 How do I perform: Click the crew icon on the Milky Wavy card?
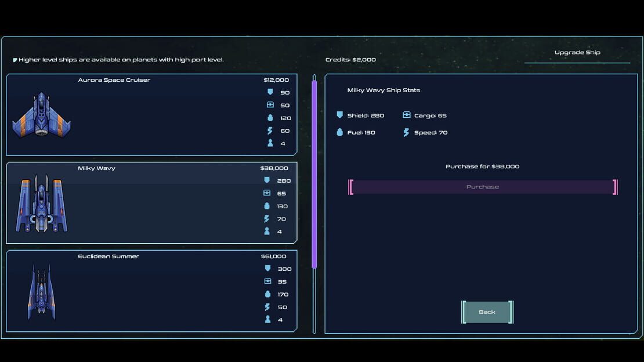coord(267,231)
